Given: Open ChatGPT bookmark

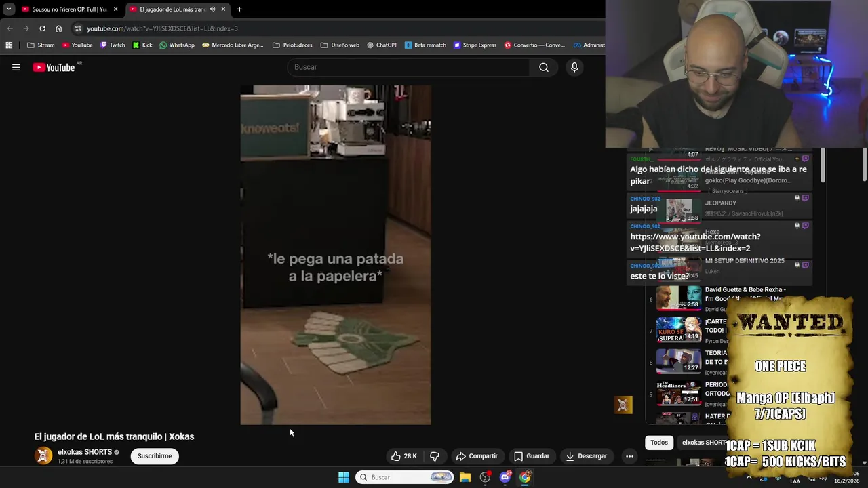Looking at the screenshot, I should (382, 45).
